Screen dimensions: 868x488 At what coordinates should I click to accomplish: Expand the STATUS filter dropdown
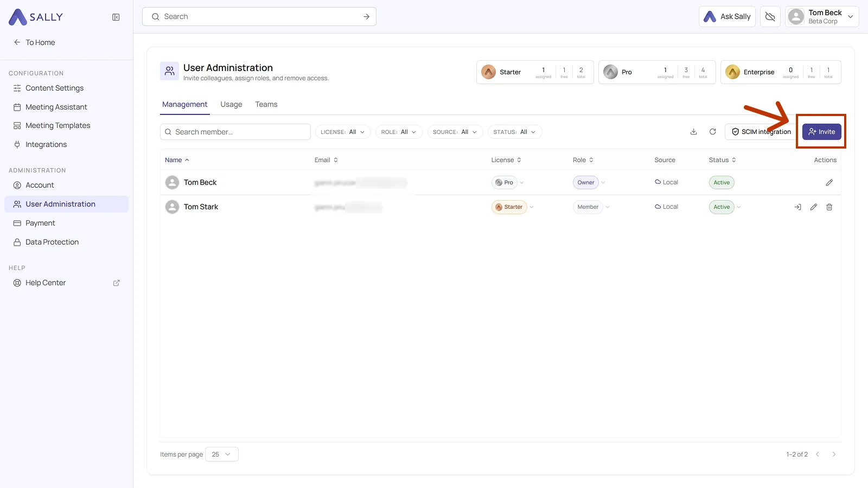pos(514,132)
